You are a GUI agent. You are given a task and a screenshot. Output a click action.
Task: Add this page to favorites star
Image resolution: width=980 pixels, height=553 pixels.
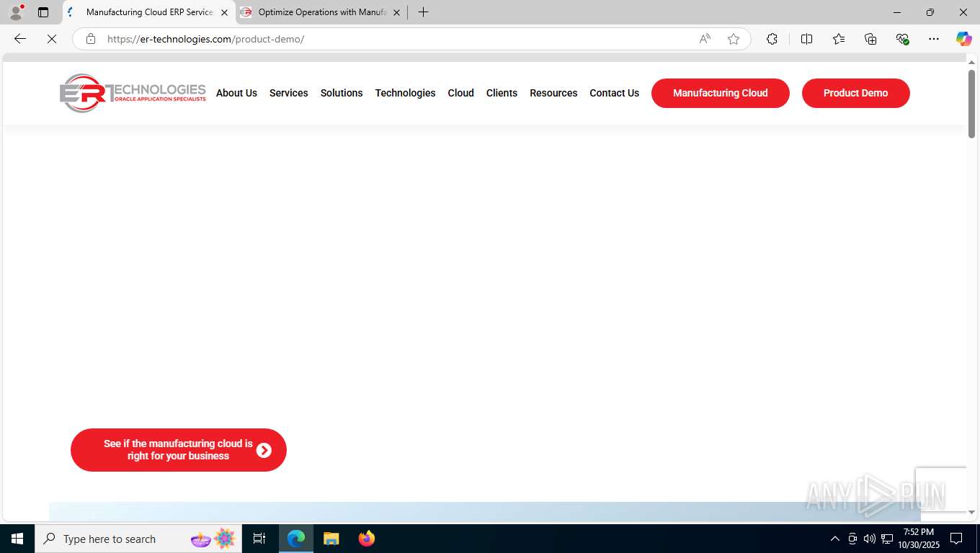pyautogui.click(x=734, y=39)
